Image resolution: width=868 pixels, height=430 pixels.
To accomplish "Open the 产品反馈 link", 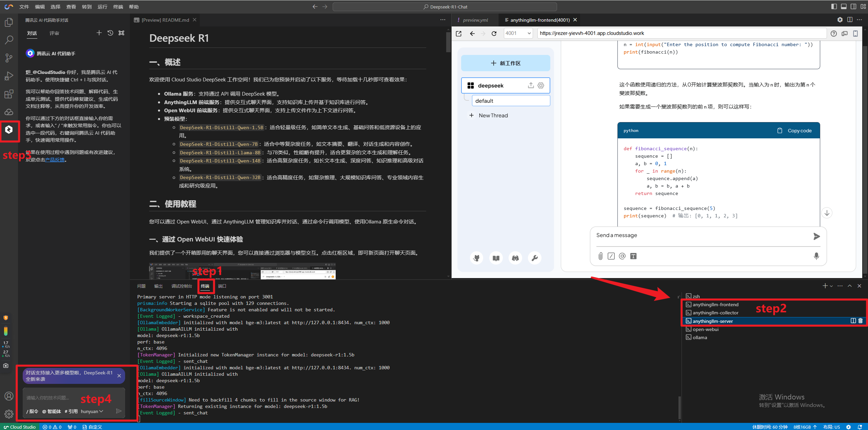I will point(55,160).
